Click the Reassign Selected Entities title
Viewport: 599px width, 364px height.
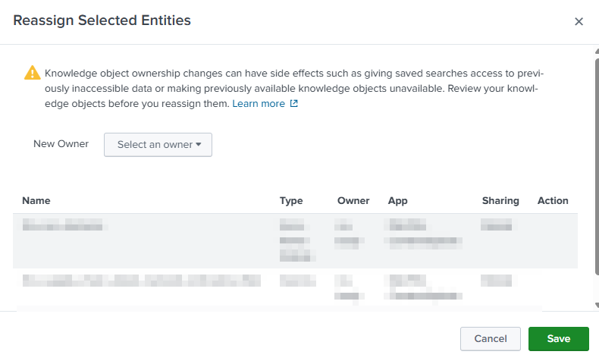tap(102, 20)
